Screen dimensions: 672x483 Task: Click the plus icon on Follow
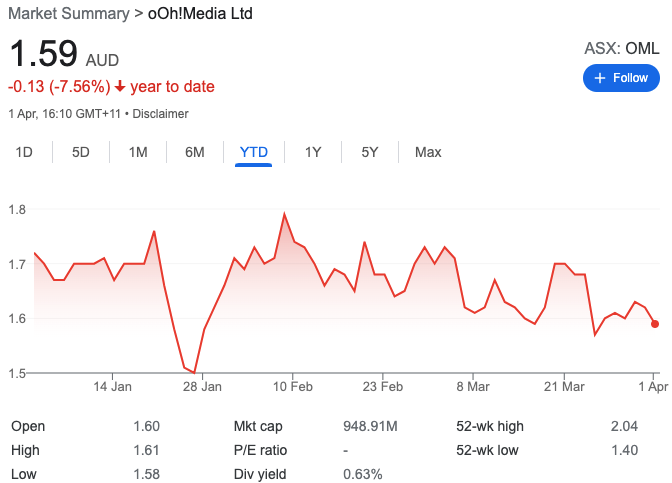pyautogui.click(x=600, y=78)
